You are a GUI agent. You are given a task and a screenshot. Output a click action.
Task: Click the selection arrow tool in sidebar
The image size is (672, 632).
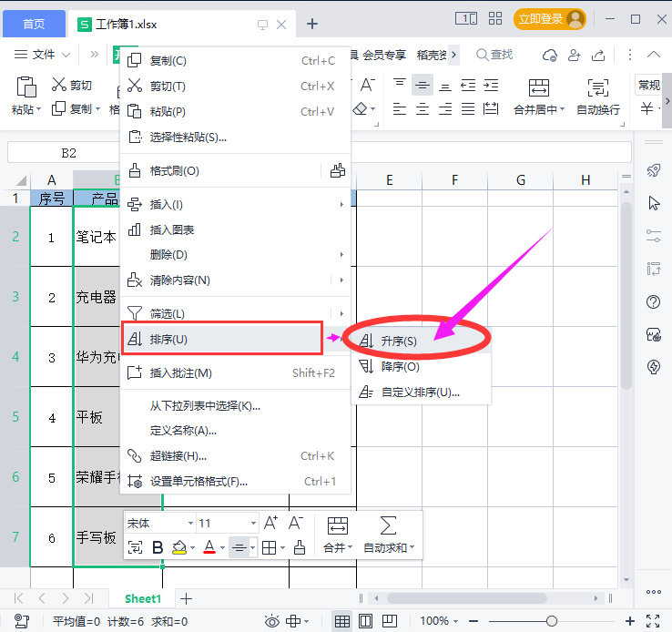pyautogui.click(x=654, y=203)
